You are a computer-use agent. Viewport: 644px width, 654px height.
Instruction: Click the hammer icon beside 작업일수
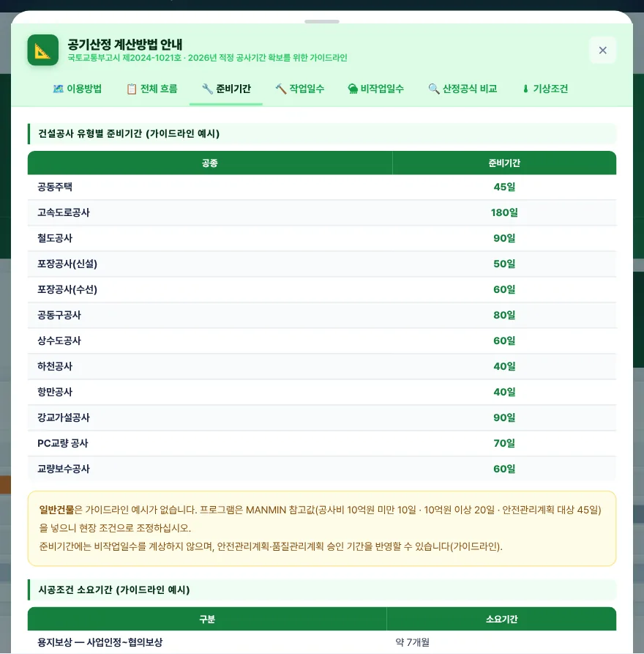[x=280, y=89]
